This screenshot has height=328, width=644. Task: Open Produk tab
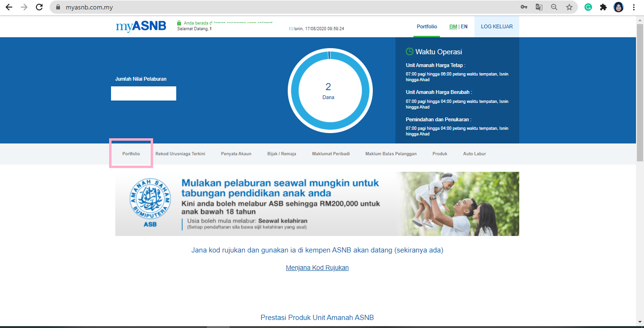tap(440, 154)
